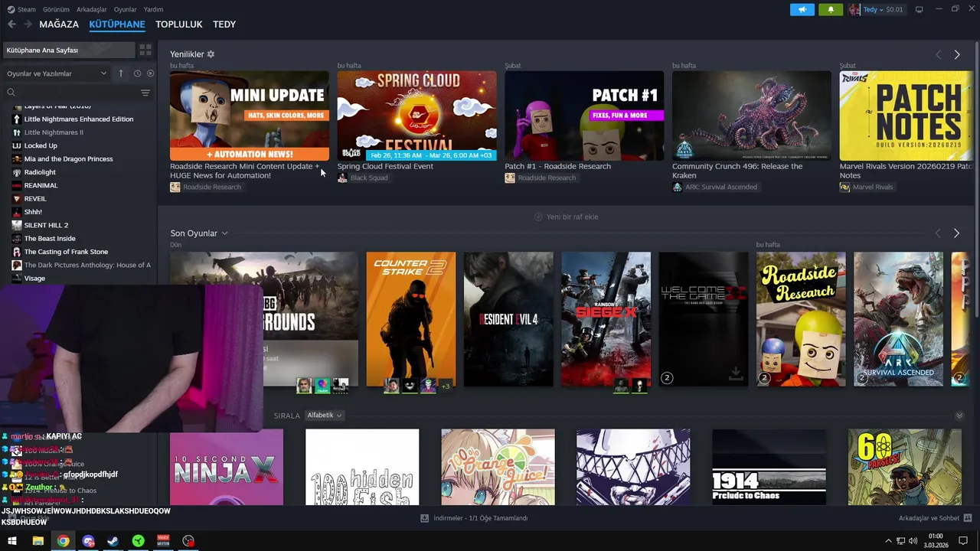Open 100% Orange Juice game tile

pos(498,467)
